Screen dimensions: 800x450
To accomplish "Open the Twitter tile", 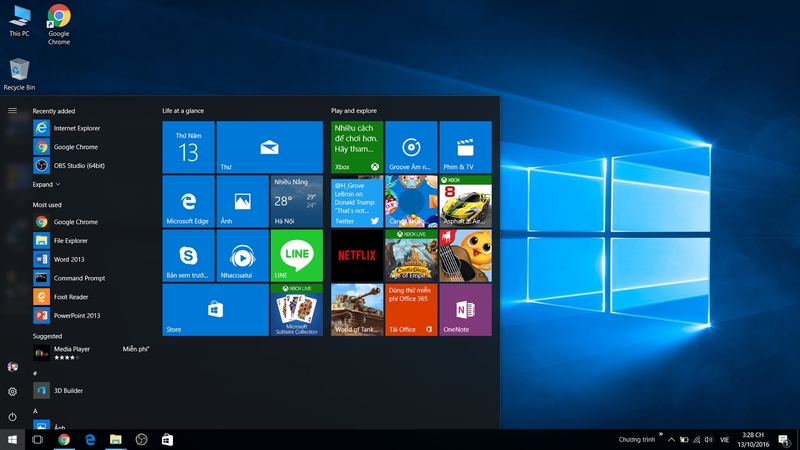I will [357, 202].
